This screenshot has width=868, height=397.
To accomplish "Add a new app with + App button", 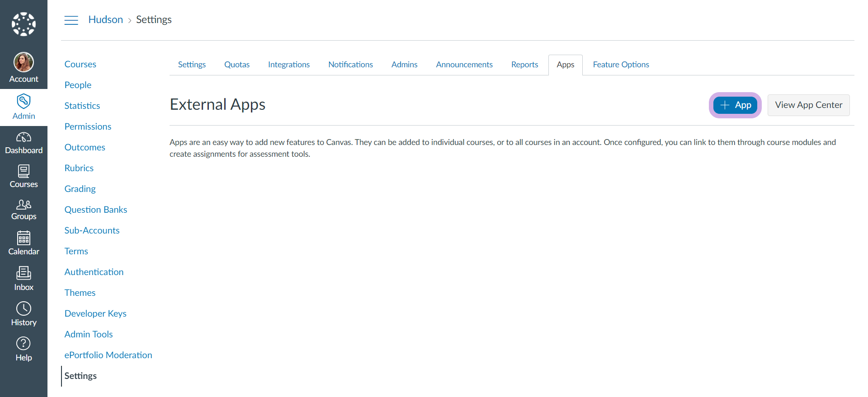I will point(735,105).
